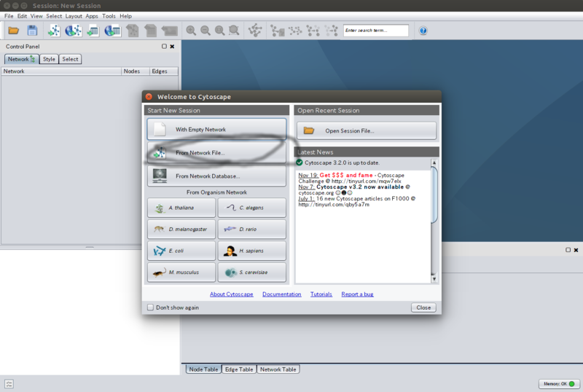The height and width of the screenshot is (392, 583).
Task: Zoom to selected region icon
Action: [234, 31]
